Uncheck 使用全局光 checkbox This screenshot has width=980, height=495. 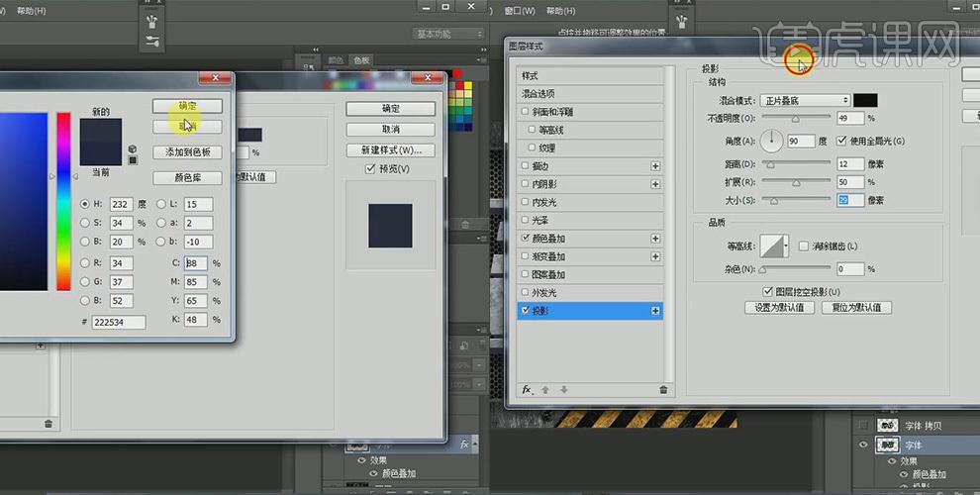pos(841,141)
